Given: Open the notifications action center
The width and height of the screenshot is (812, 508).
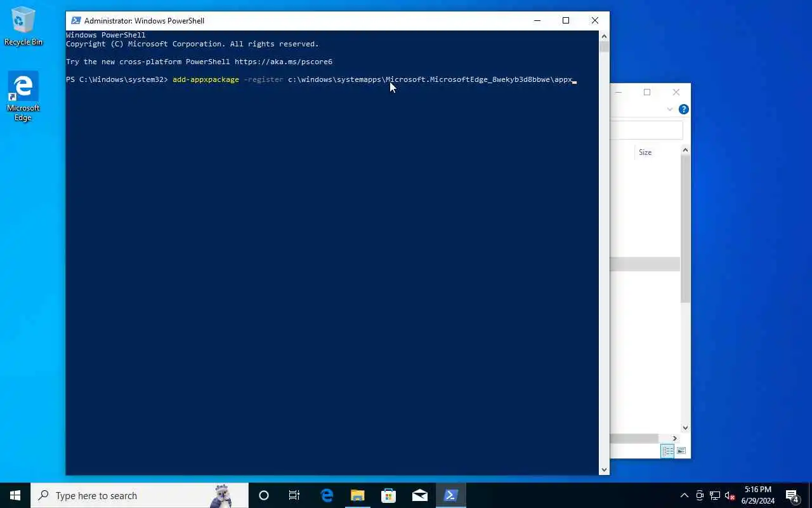Looking at the screenshot, I should [x=792, y=495].
